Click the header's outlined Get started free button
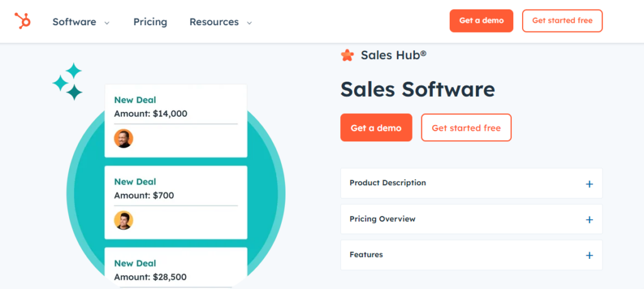The width and height of the screenshot is (644, 289). click(562, 21)
